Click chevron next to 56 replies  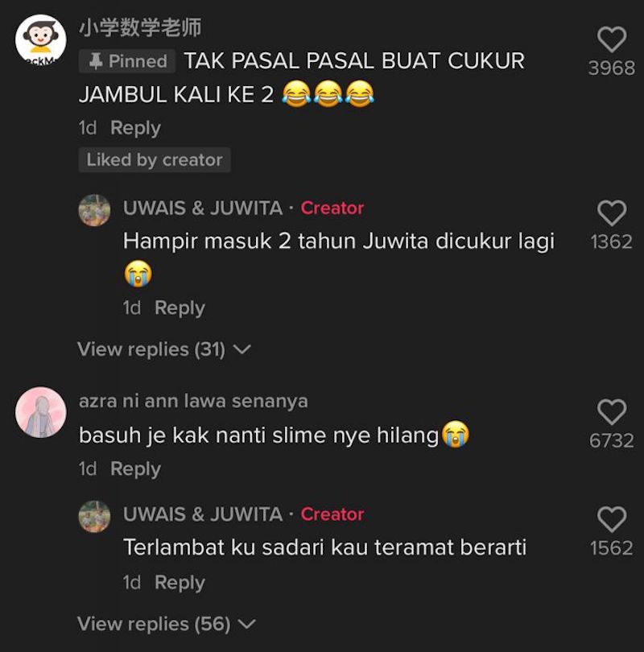tap(247, 624)
